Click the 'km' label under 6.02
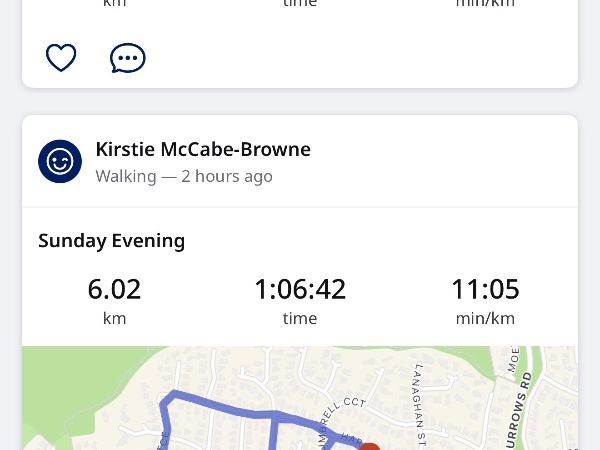 (x=114, y=318)
